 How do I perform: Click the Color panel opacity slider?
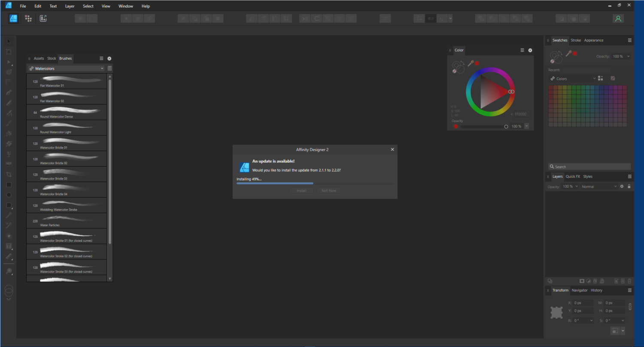484,127
